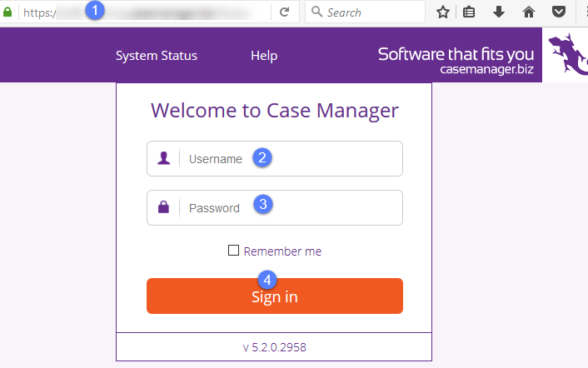Open the bookmarks list icon
The height and width of the screenshot is (368, 588).
469,12
